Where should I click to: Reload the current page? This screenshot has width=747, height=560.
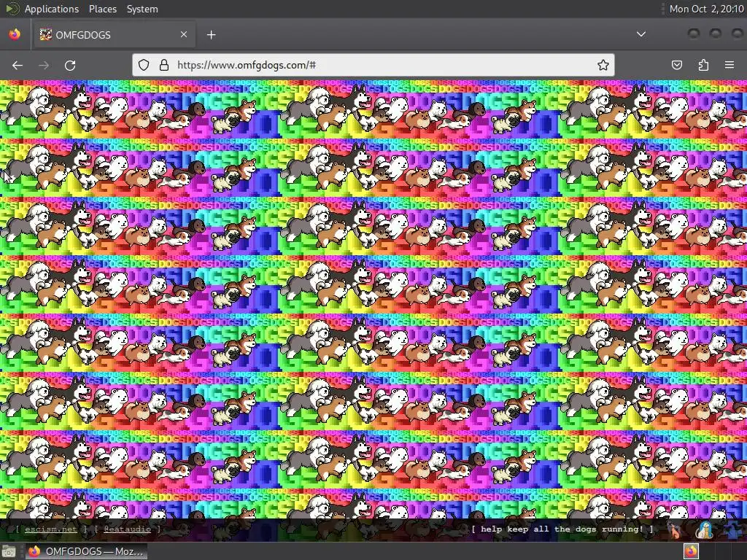coord(70,65)
